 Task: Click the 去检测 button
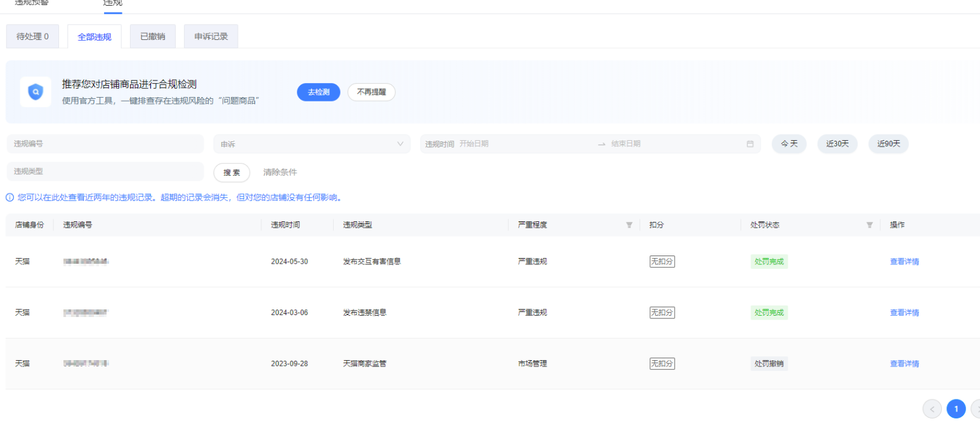coord(318,92)
